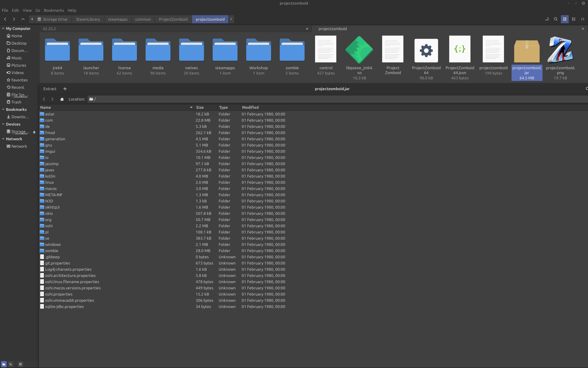588x368 pixels.
Task: Go up to the parent folder
Action: point(23,19)
